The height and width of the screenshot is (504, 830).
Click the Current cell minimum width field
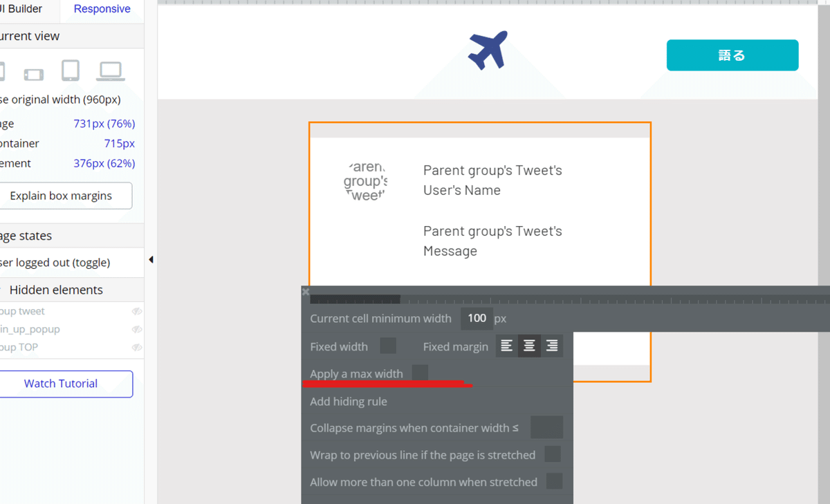(x=477, y=318)
